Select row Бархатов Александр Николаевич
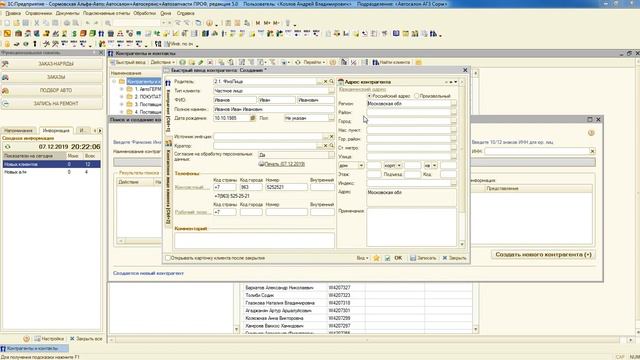Viewport: 640px width, 360px height. [358, 288]
